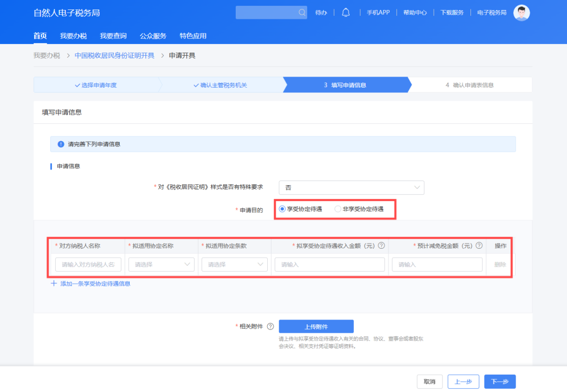Click 下一步 button
The width and height of the screenshot is (567, 392).
tap(500, 382)
